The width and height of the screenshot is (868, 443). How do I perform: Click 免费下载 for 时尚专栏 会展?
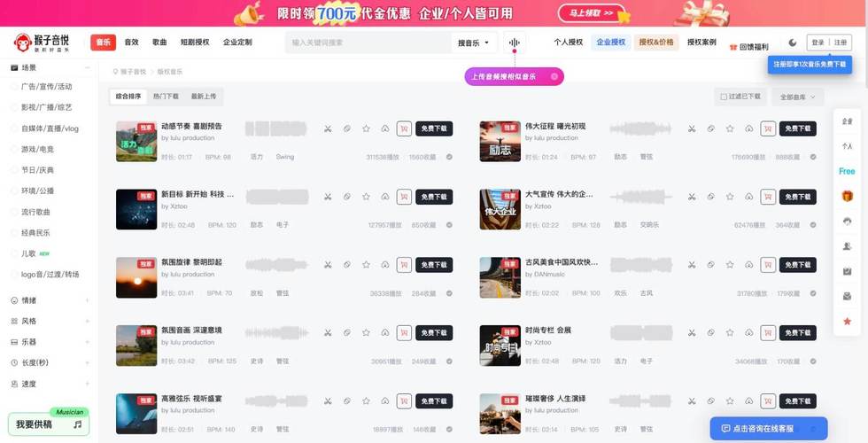[798, 333]
